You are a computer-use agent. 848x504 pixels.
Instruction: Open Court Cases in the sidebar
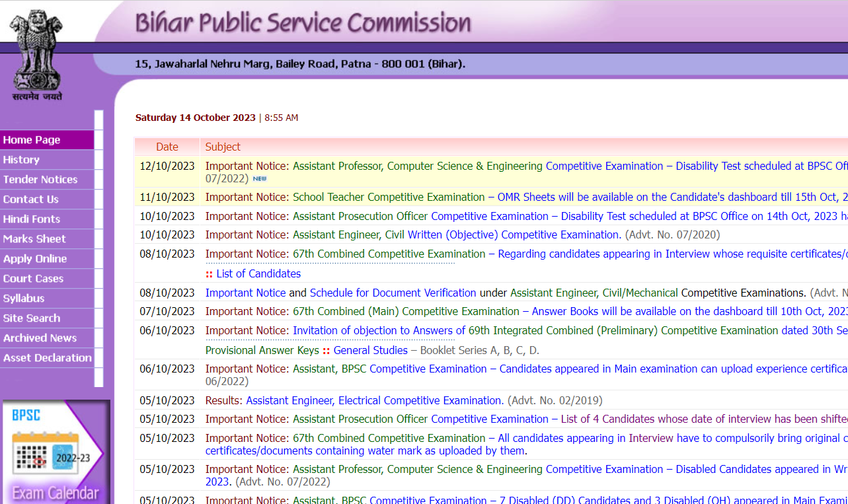click(47, 279)
